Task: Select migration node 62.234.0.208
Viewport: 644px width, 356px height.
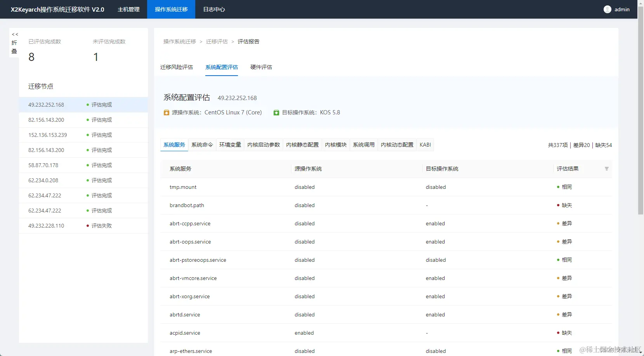Action: [x=83, y=180]
